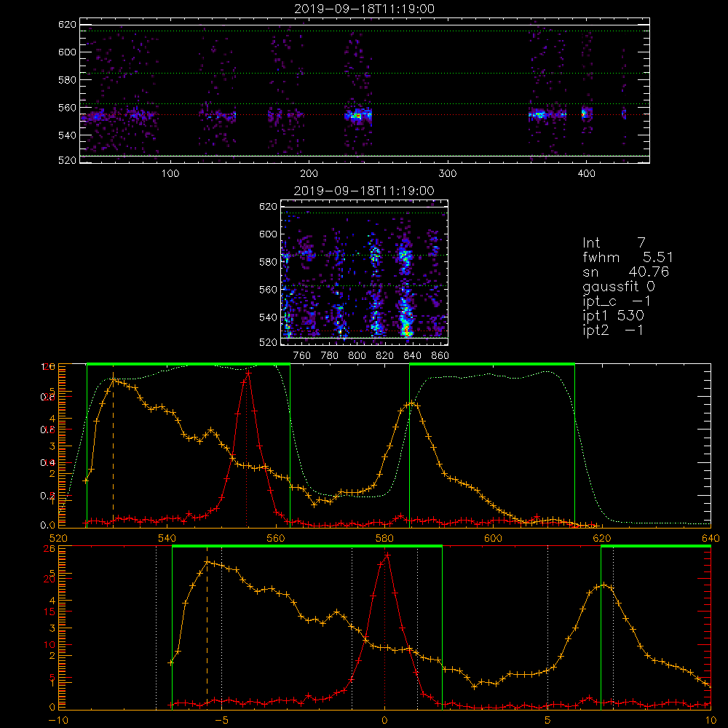Select the 'ipt_c -1' readout line
This screenshot has width=728, height=728.
(x=617, y=301)
